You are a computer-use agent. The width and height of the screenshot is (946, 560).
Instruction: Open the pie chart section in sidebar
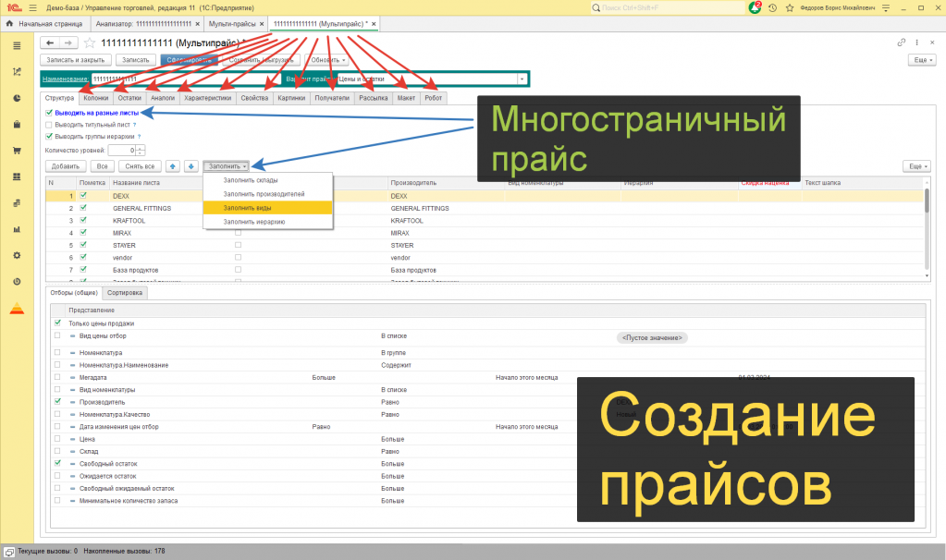(x=17, y=98)
